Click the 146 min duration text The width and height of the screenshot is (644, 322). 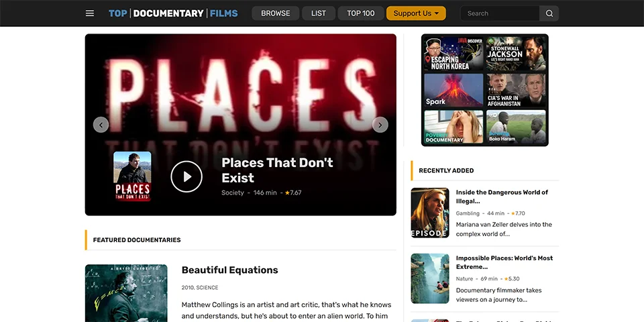tap(265, 193)
